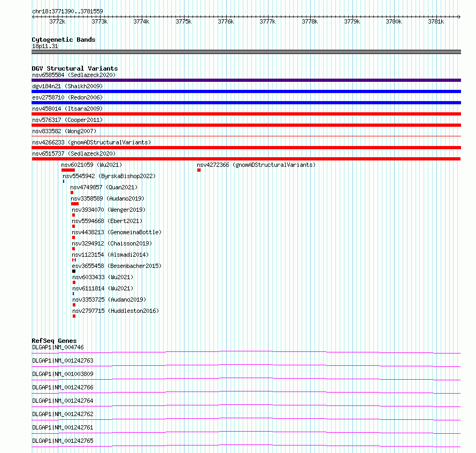Click nsv3294912 (Chaisson2019) label
Image resolution: width=476 pixels, height=453 pixels.
coord(112,243)
